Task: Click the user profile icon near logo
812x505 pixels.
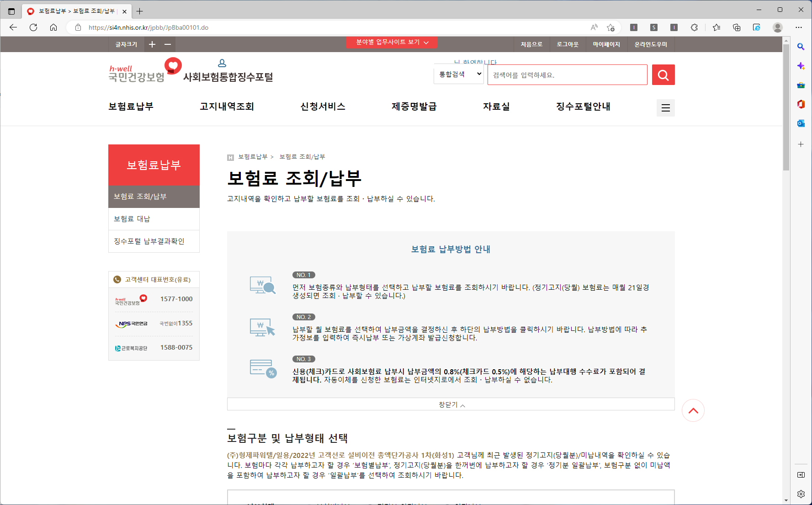Action: pos(222,63)
